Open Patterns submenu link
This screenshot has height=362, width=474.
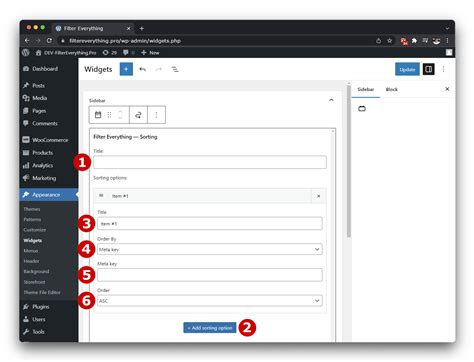(x=32, y=219)
